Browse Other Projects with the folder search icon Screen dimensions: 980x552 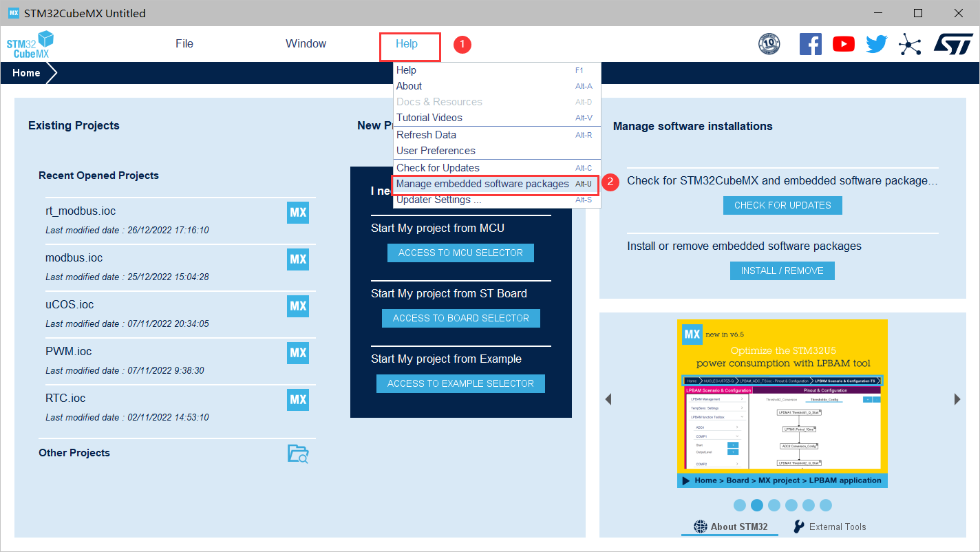298,454
